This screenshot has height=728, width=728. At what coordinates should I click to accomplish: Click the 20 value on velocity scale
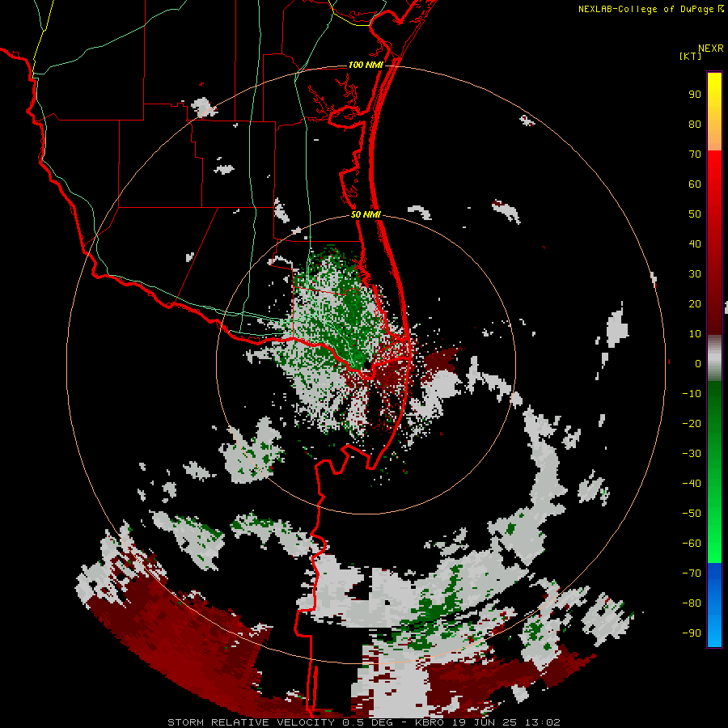tap(695, 304)
